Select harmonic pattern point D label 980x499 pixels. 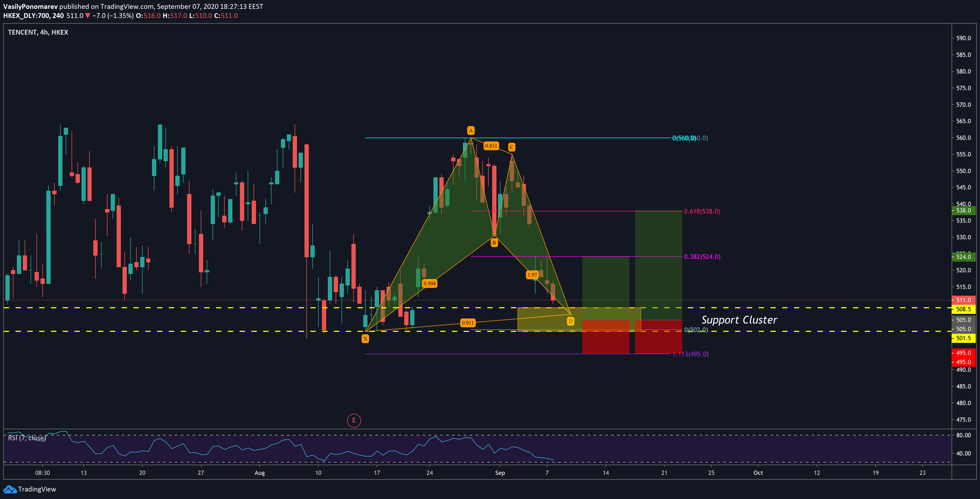(x=571, y=321)
